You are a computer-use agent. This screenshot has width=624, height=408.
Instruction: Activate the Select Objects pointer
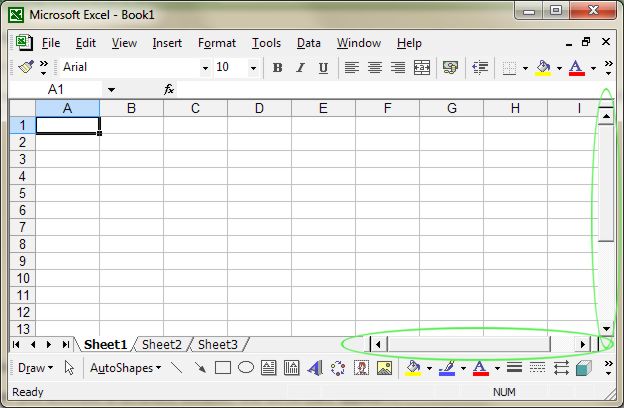69,368
